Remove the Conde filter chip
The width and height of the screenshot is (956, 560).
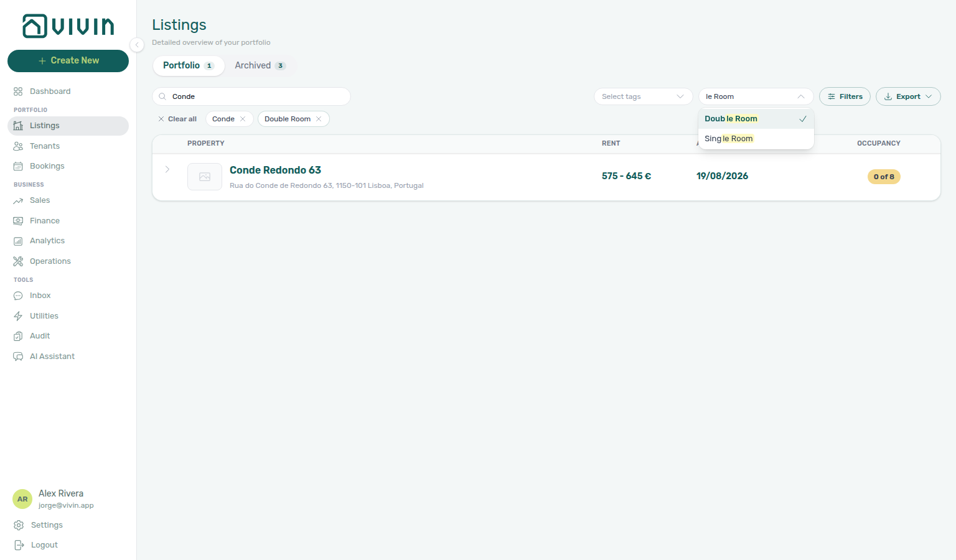pyautogui.click(x=243, y=119)
